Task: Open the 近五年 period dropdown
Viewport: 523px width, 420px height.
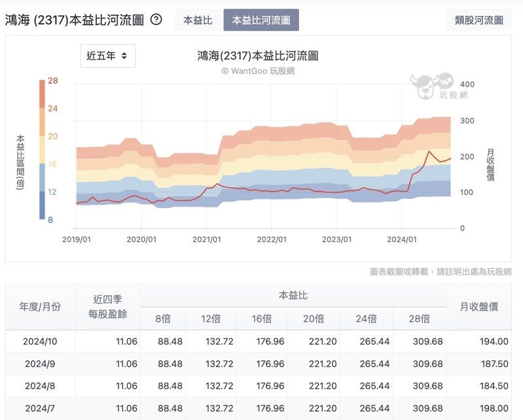Action: coord(108,56)
